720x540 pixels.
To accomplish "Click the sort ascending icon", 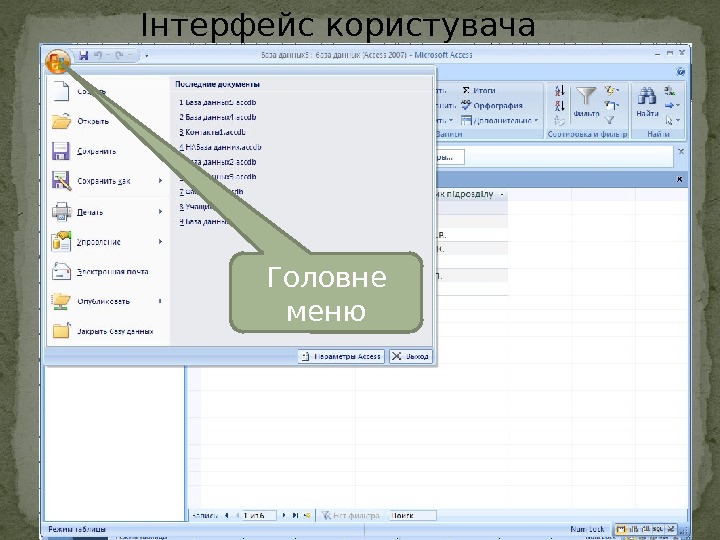I will tap(559, 90).
